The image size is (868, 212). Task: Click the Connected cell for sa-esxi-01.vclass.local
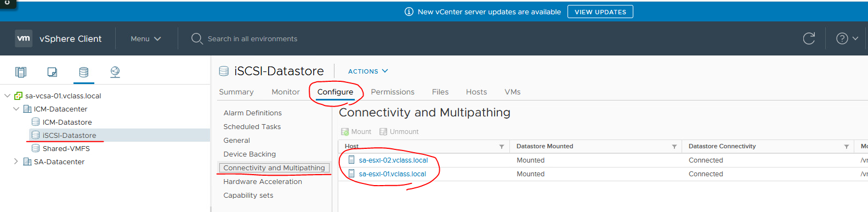tap(706, 174)
